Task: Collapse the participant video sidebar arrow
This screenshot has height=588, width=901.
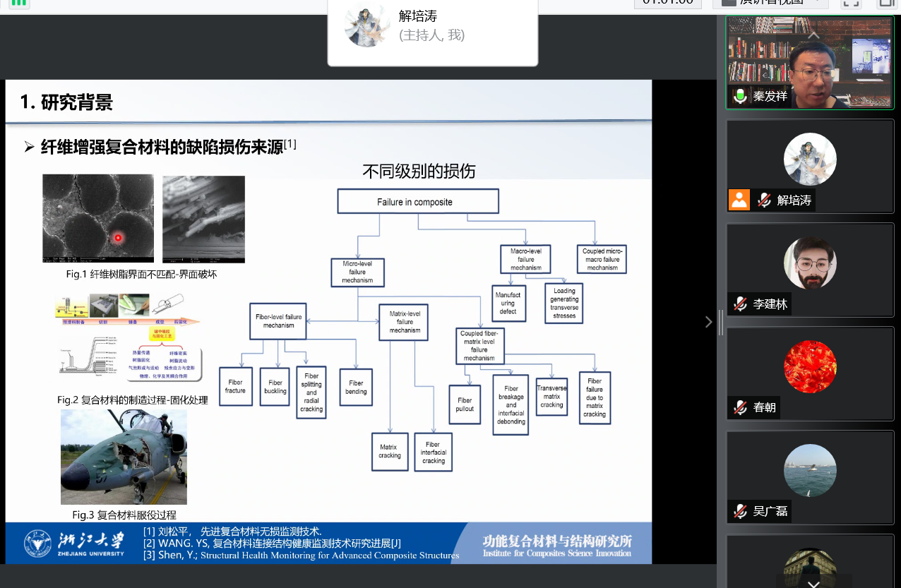Action: click(x=709, y=322)
